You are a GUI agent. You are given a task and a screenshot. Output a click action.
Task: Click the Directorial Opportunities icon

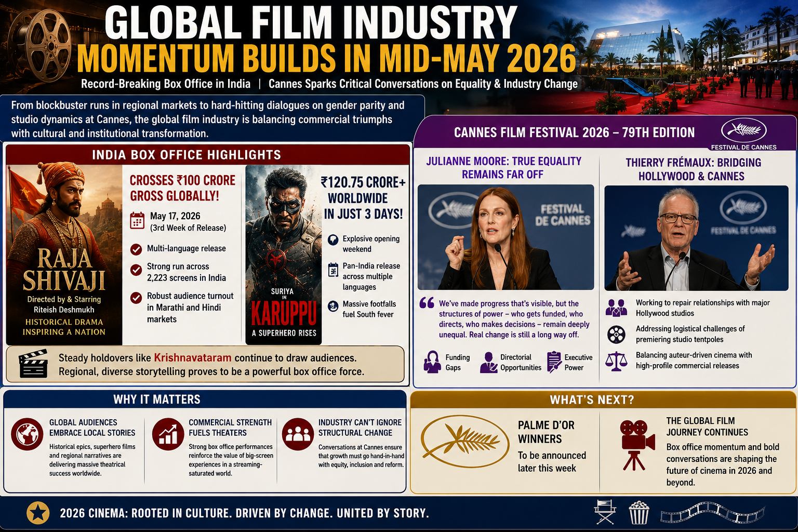click(x=488, y=362)
